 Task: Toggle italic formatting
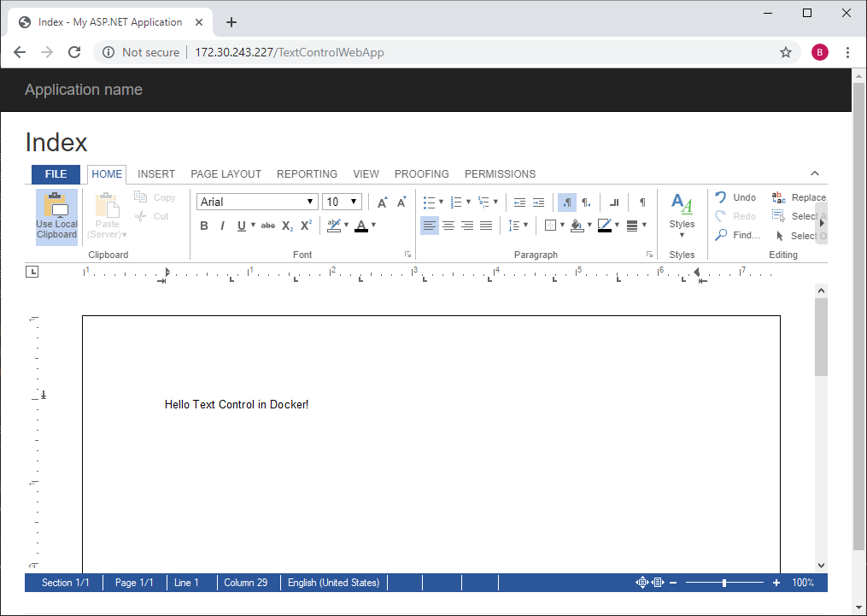pyautogui.click(x=222, y=226)
